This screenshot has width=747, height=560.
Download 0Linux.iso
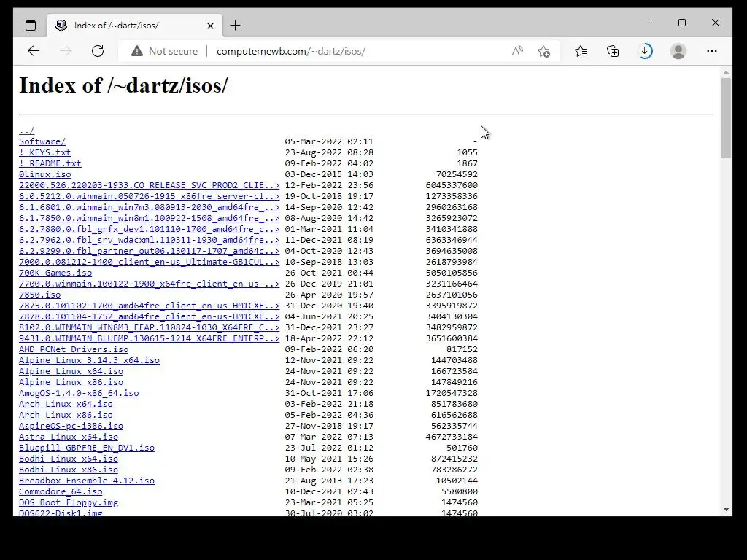click(44, 174)
